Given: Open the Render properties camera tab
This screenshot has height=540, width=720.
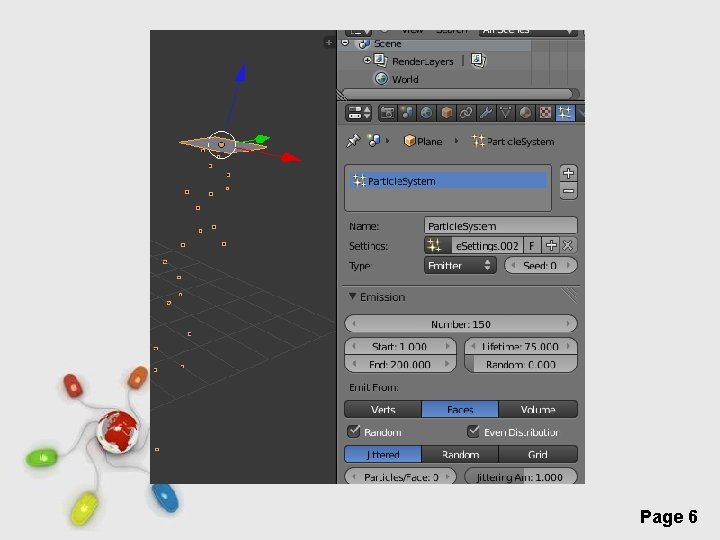Looking at the screenshot, I should click(x=387, y=113).
